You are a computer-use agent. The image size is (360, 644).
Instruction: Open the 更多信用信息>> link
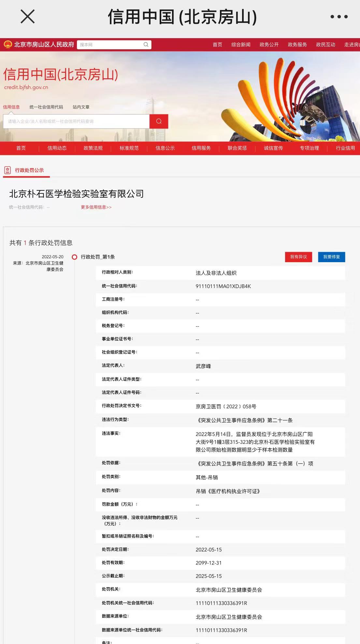pyautogui.click(x=96, y=207)
